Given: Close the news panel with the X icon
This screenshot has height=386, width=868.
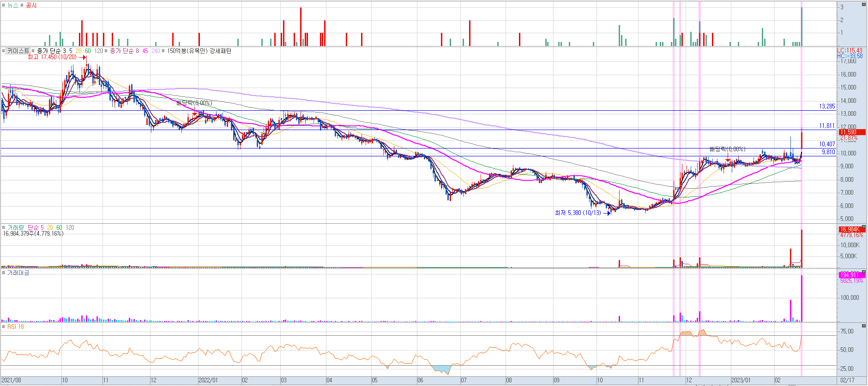Looking at the screenshot, I should pyautogui.click(x=863, y=4).
